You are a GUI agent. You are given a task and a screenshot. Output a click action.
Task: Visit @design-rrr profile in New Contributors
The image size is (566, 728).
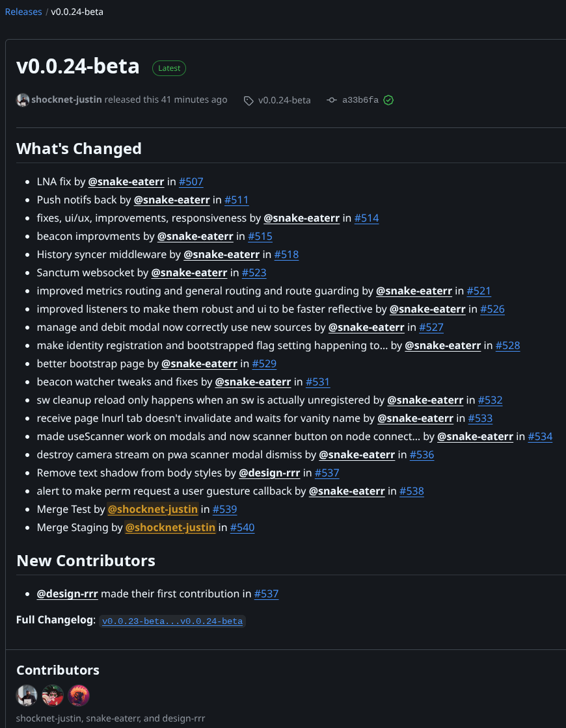67,594
